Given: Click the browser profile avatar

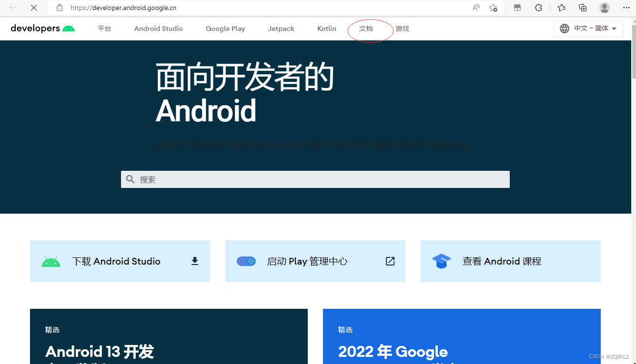Looking at the screenshot, I should tap(604, 8).
